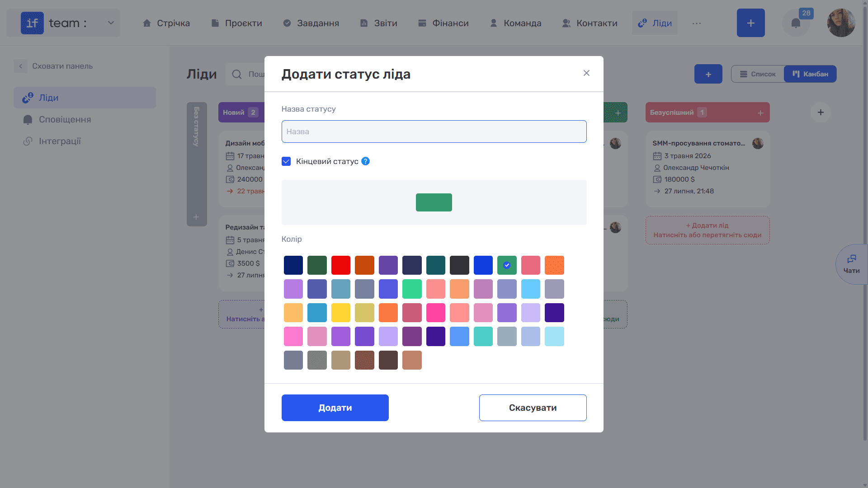This screenshot has width=868, height=488.
Task: Uncheck the Кінцевий статус checkbox
Action: pos(286,161)
